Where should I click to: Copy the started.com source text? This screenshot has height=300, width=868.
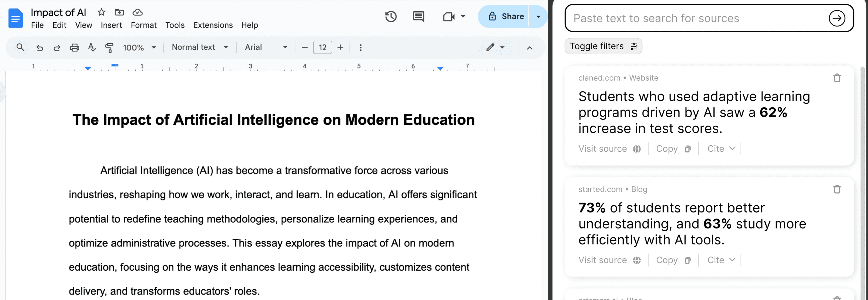point(673,260)
